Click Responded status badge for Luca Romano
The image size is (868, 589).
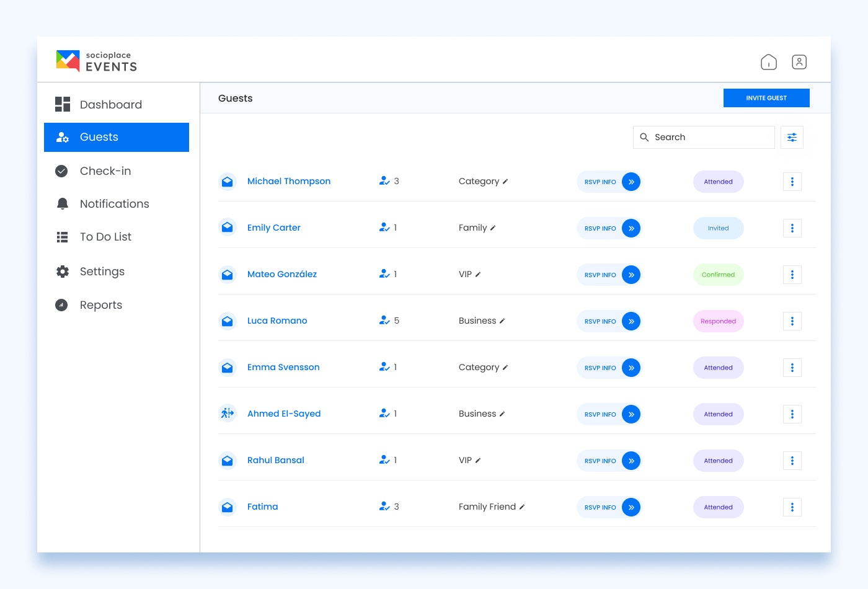719,321
